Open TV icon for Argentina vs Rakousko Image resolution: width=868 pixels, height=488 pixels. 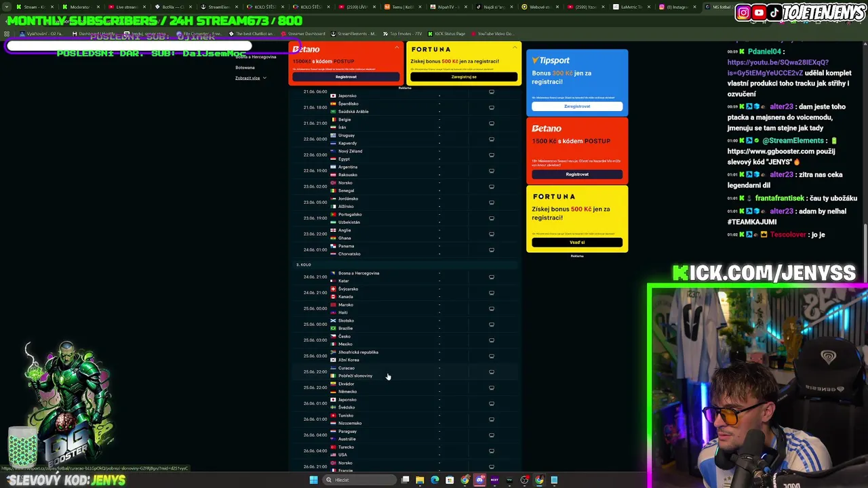492,171
